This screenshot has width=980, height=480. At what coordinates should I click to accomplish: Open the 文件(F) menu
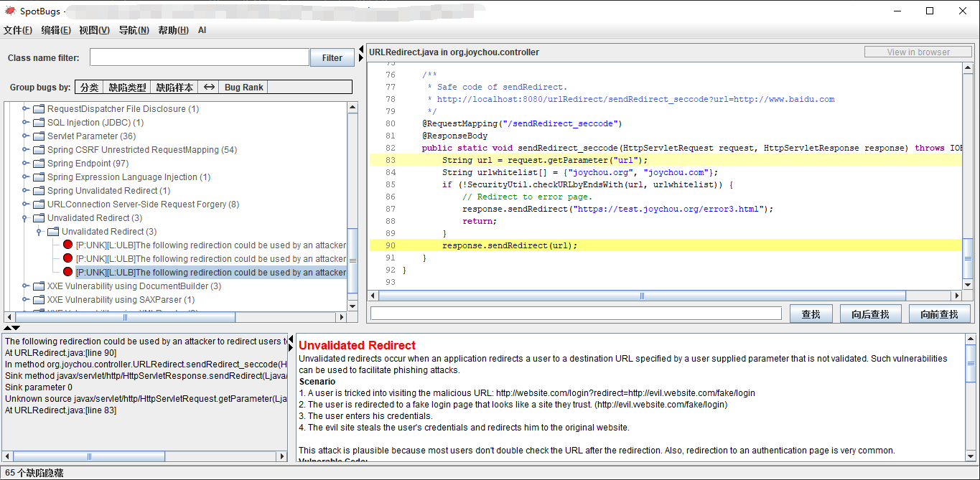pyautogui.click(x=18, y=30)
